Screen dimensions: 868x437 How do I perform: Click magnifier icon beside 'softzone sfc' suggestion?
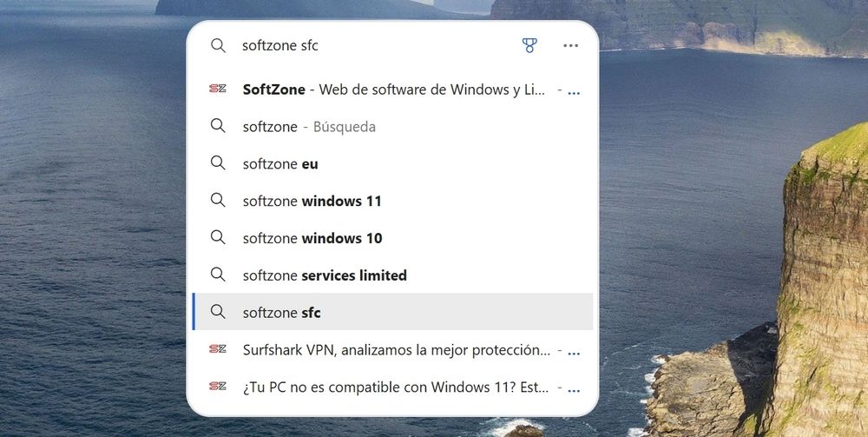point(218,312)
